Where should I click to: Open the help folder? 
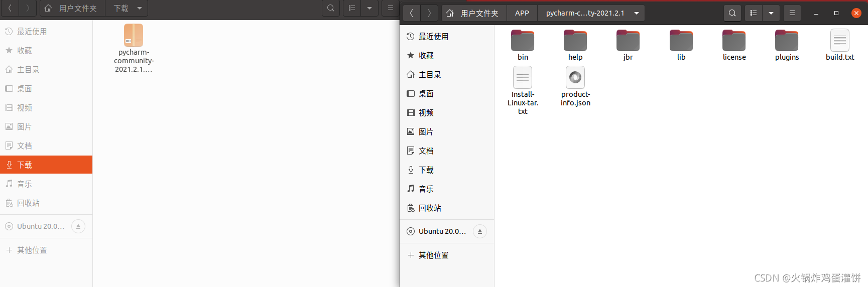575,45
